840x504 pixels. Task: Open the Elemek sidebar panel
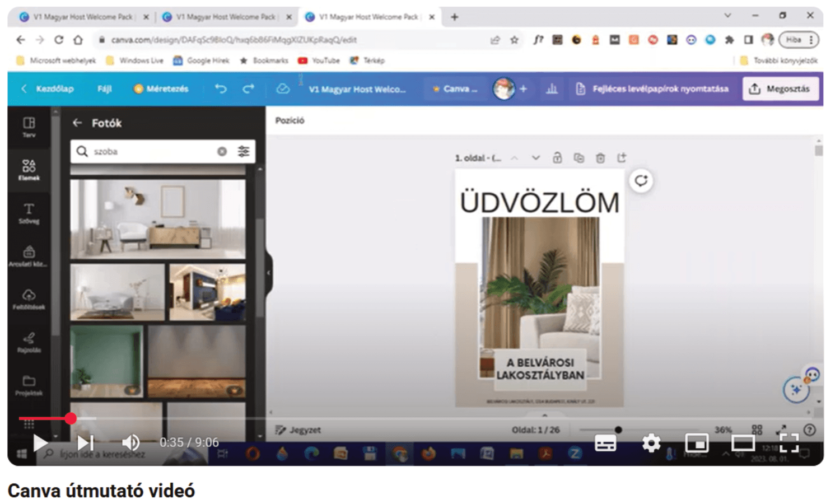pos(29,170)
